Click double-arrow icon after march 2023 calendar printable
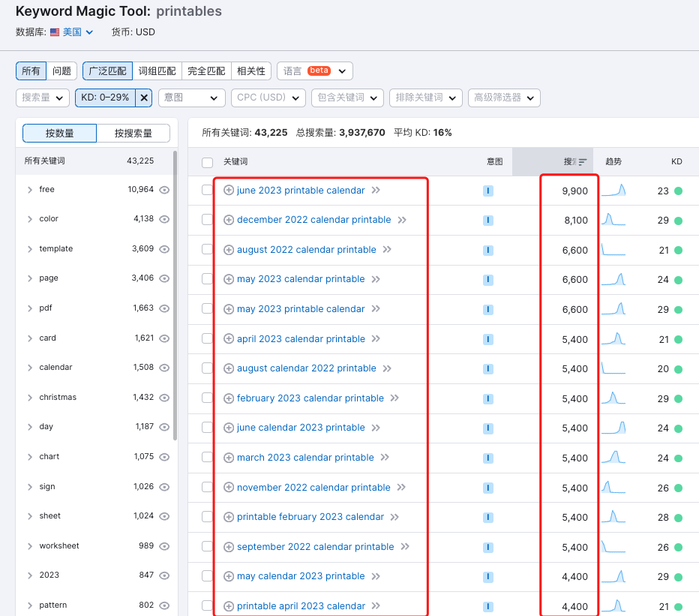Image resolution: width=699 pixels, height=616 pixels. click(385, 458)
